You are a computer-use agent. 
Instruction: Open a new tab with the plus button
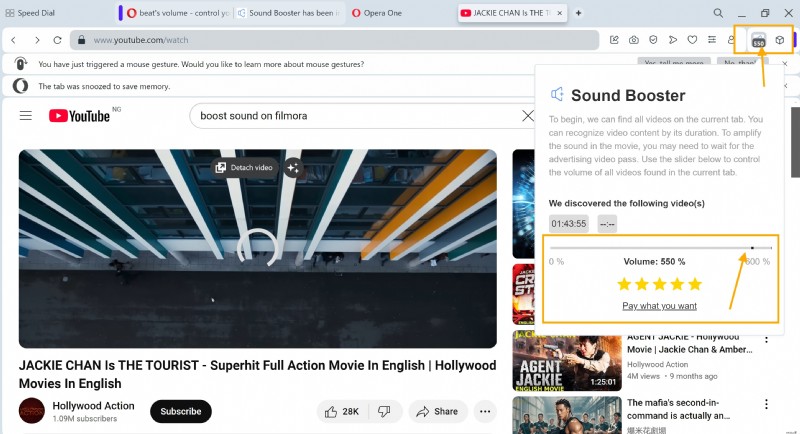point(578,13)
